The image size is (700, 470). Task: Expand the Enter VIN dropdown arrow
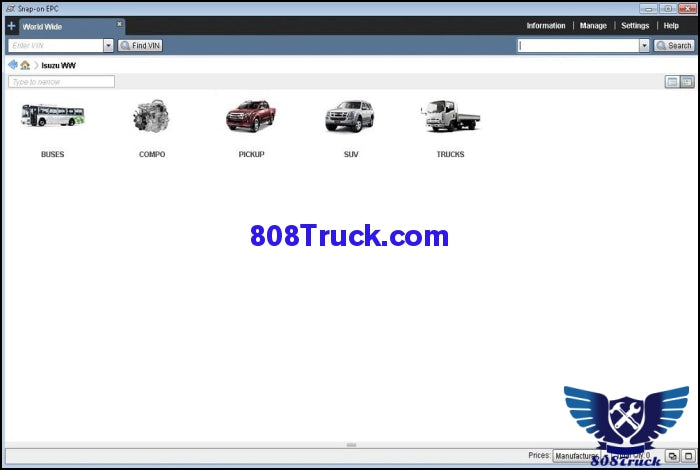pyautogui.click(x=108, y=46)
